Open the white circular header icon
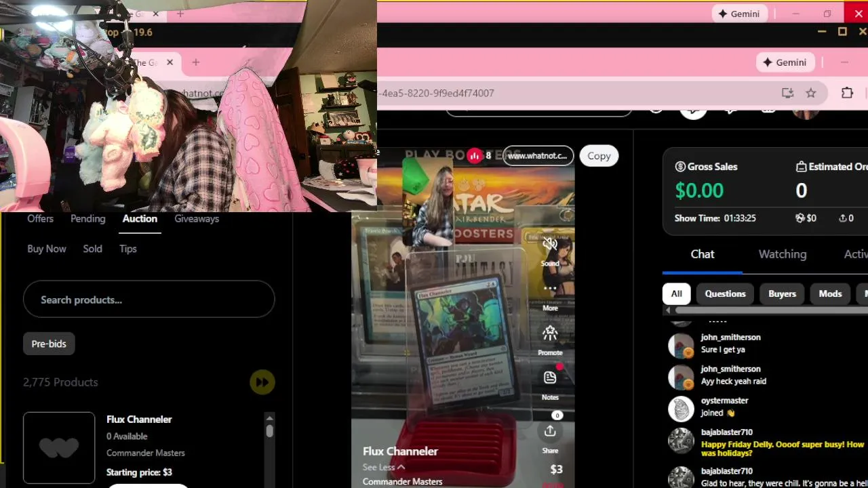Screen dimensions: 868x488 click(x=693, y=113)
